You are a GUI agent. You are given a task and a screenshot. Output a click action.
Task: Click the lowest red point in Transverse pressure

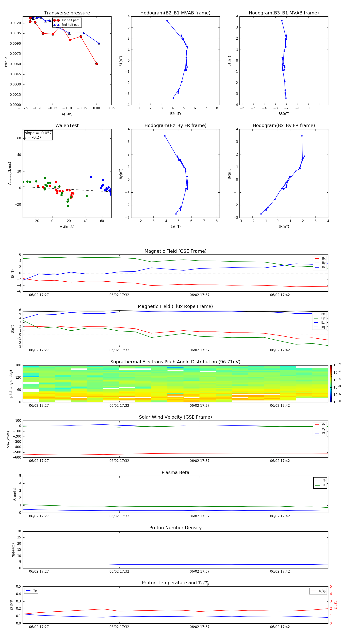point(97,64)
